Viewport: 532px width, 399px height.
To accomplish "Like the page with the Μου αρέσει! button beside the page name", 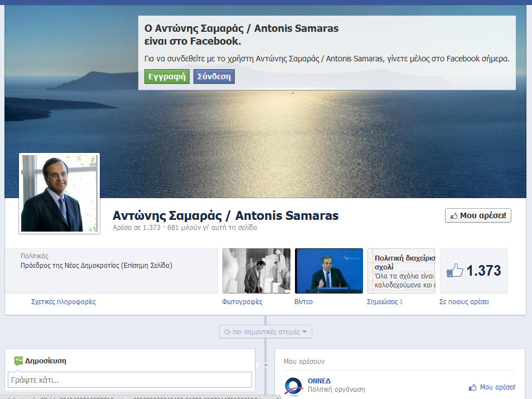I will point(478,215).
